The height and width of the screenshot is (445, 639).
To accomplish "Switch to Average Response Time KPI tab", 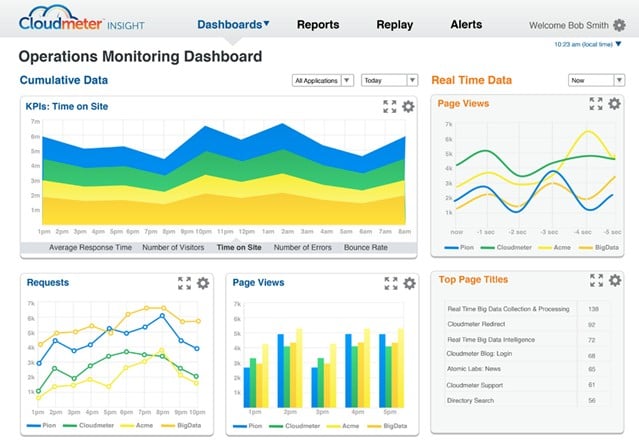I will tap(90, 247).
